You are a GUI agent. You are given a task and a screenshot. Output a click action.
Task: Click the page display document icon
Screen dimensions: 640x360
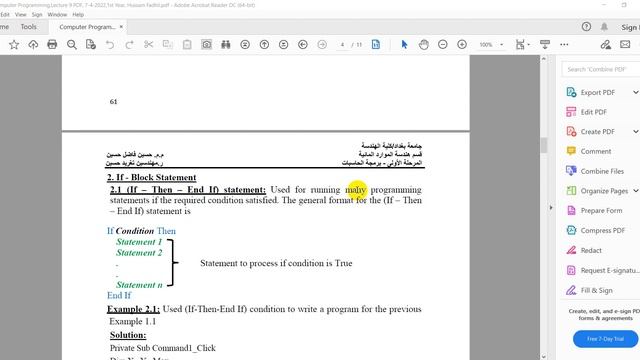click(376, 44)
